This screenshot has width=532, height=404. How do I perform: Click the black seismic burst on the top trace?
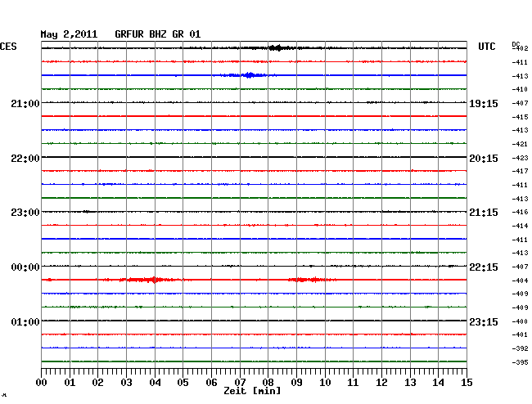coord(278,47)
